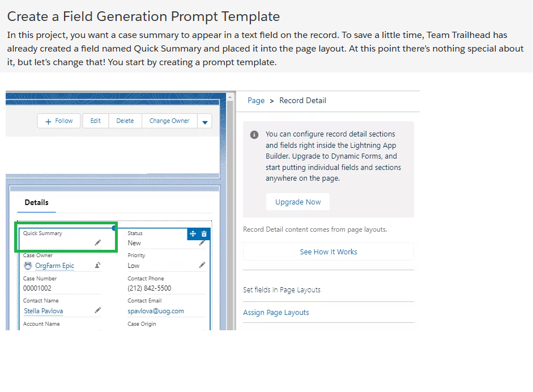Image resolution: width=533 pixels, height=392 pixels.
Task: Click the Status value New
Action: point(134,243)
